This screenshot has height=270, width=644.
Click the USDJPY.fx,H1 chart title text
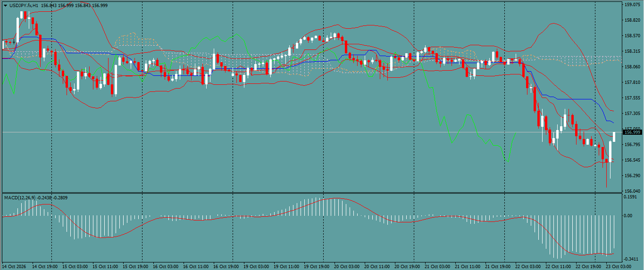(24, 5)
